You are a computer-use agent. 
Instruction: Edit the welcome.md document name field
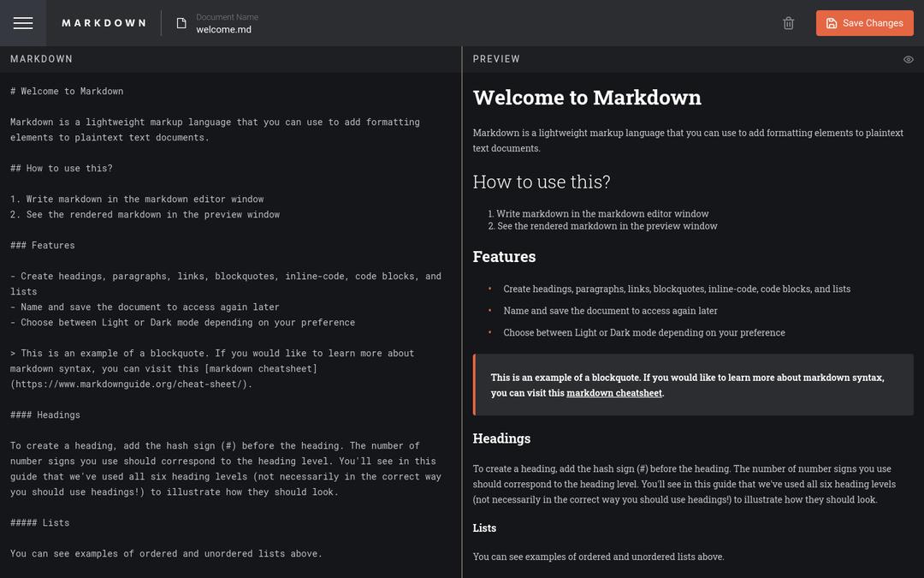point(224,30)
